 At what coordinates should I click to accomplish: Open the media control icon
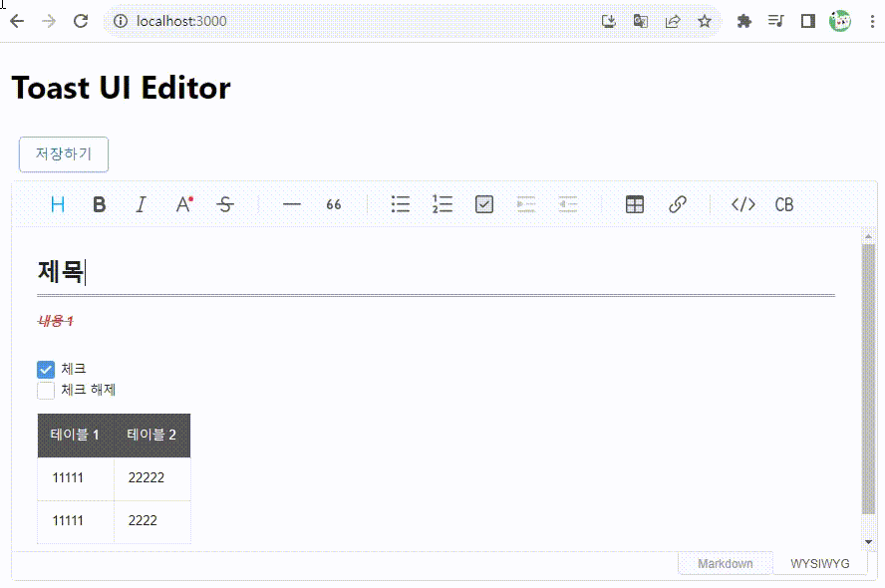[x=776, y=21]
